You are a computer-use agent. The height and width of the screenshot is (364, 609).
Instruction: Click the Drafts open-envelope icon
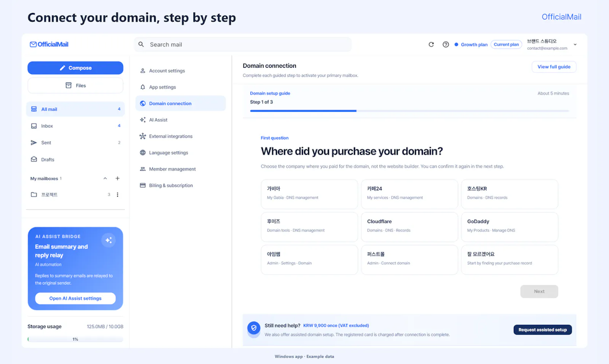[34, 159]
